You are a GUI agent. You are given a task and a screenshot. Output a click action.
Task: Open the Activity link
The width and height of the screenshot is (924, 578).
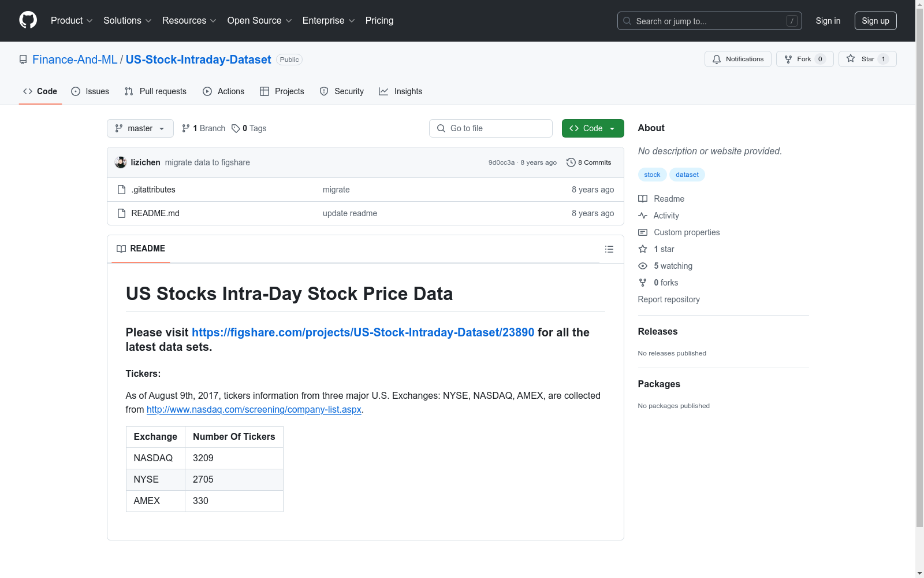tap(658, 216)
